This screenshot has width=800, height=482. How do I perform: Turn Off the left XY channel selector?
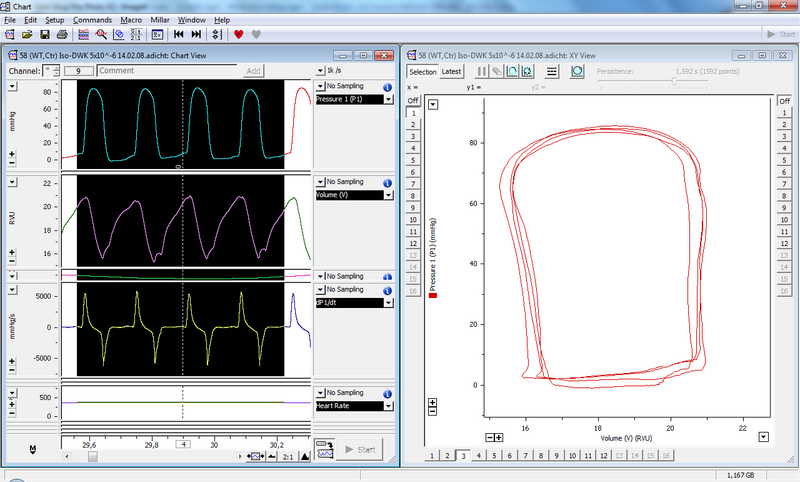[x=412, y=101]
